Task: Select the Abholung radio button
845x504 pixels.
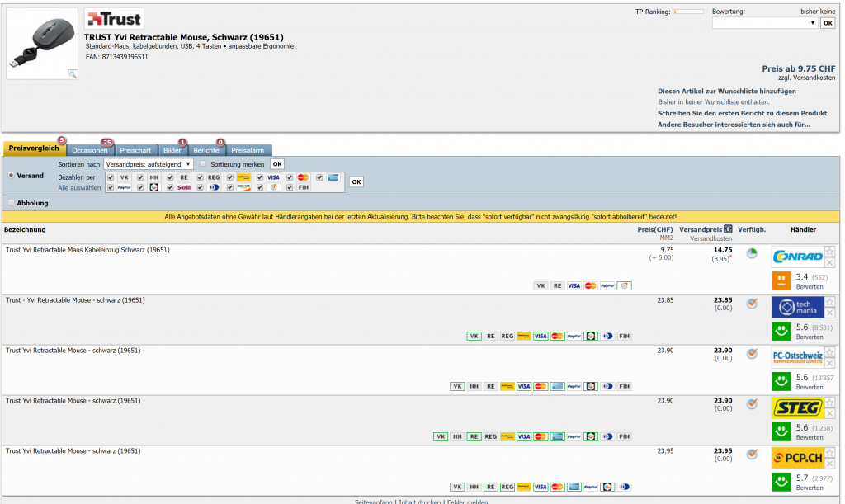Action: (11, 203)
